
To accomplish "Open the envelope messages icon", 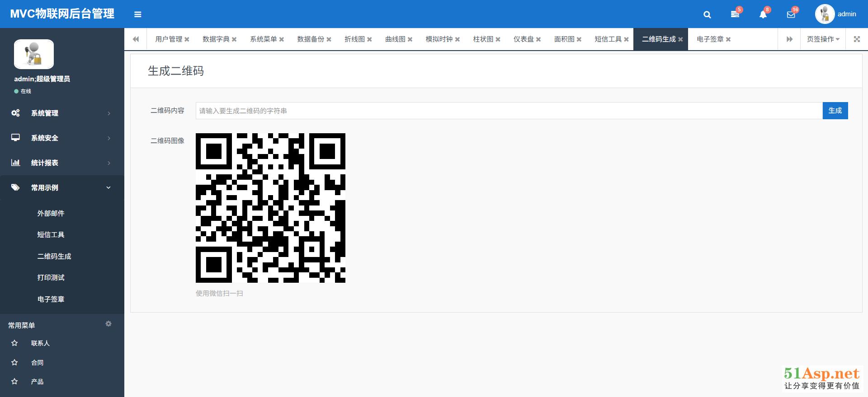I will pos(791,14).
